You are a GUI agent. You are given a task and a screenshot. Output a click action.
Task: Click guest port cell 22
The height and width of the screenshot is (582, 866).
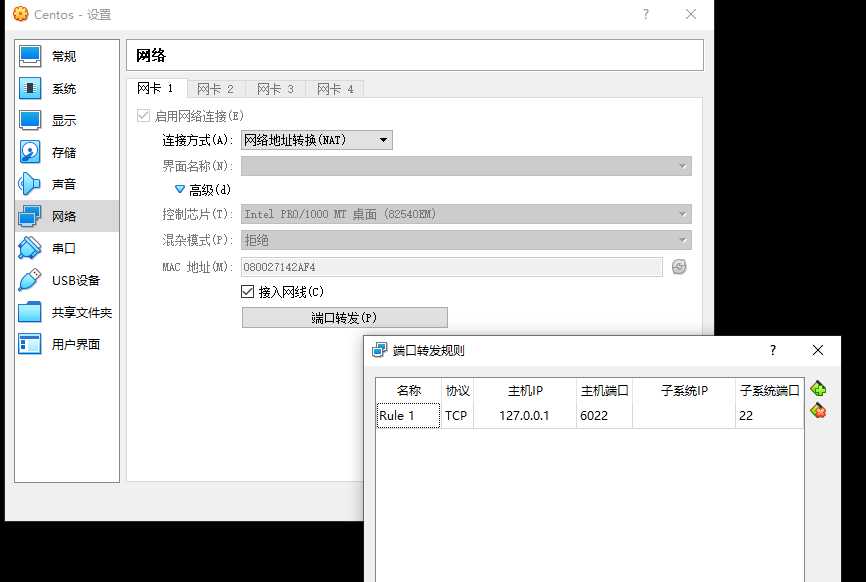[x=769, y=415]
